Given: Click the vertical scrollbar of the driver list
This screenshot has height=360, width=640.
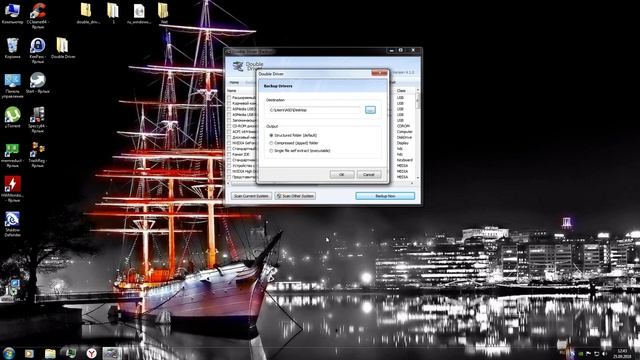Looking at the screenshot, I should (418, 135).
